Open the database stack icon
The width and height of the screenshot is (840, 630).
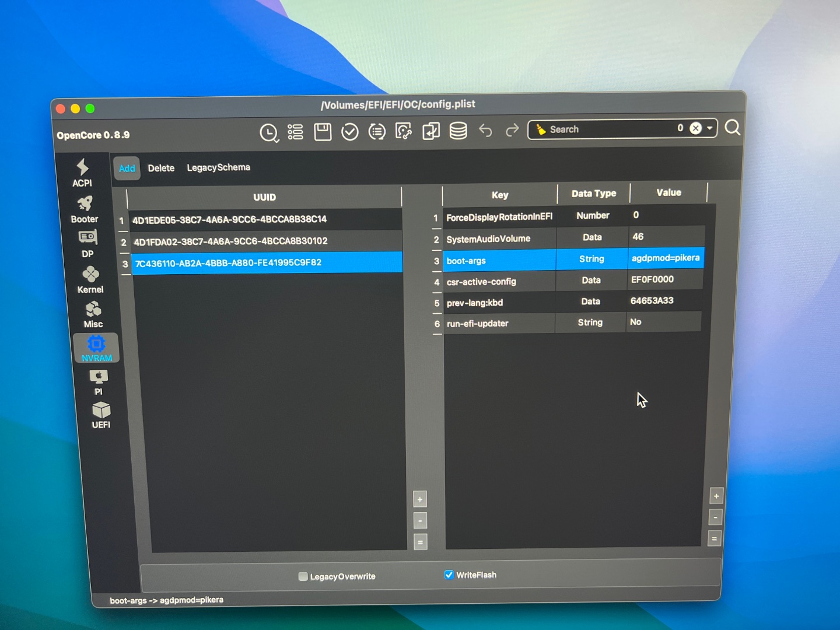click(458, 131)
